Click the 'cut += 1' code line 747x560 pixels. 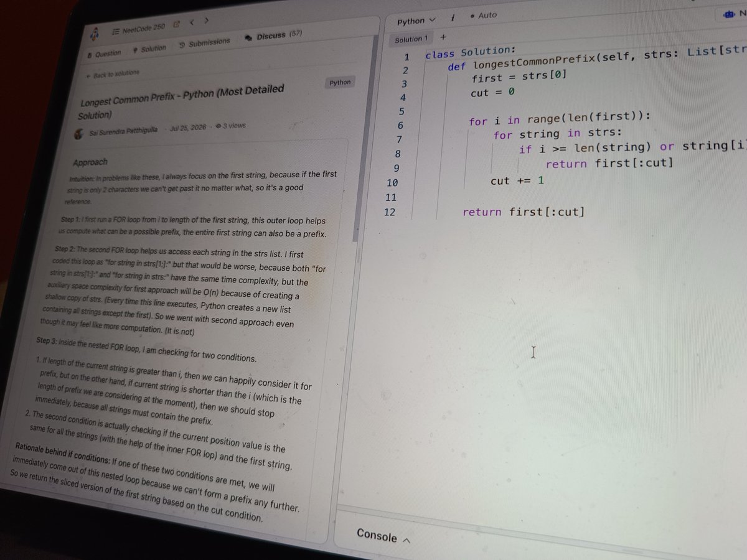[x=517, y=180]
